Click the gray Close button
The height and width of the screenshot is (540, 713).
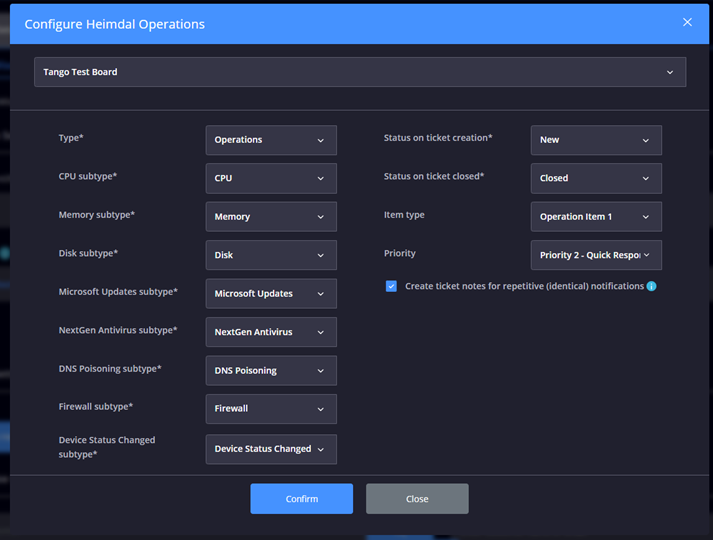coord(417,499)
